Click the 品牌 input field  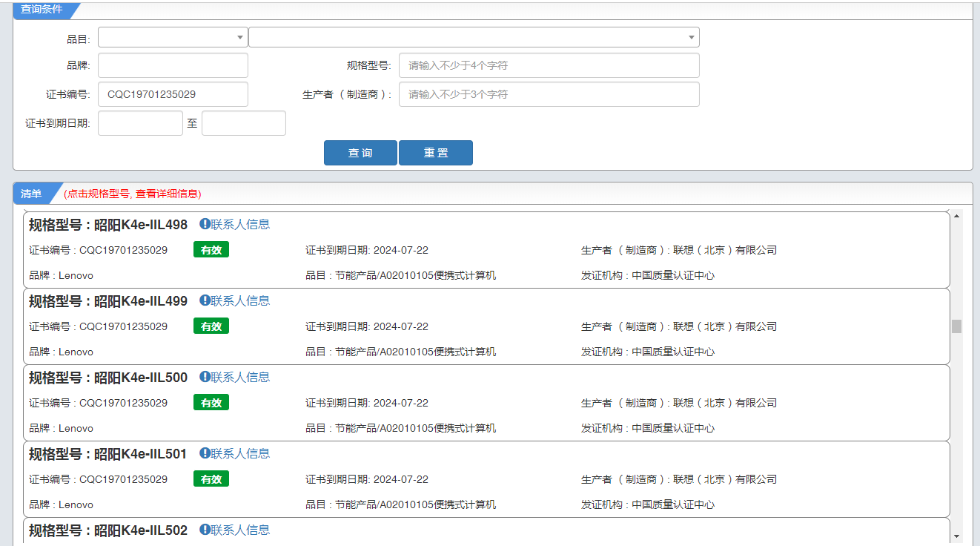click(x=173, y=65)
